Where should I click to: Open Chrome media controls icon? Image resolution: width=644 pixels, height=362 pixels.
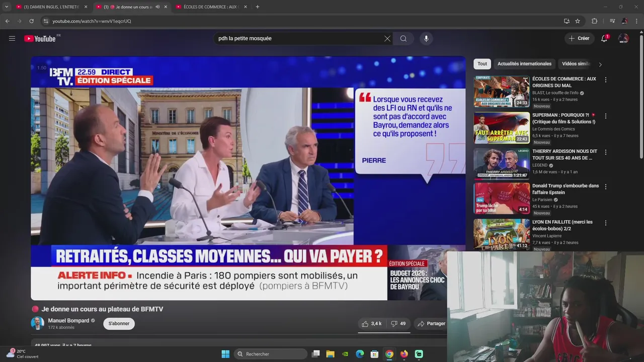tap(612, 21)
